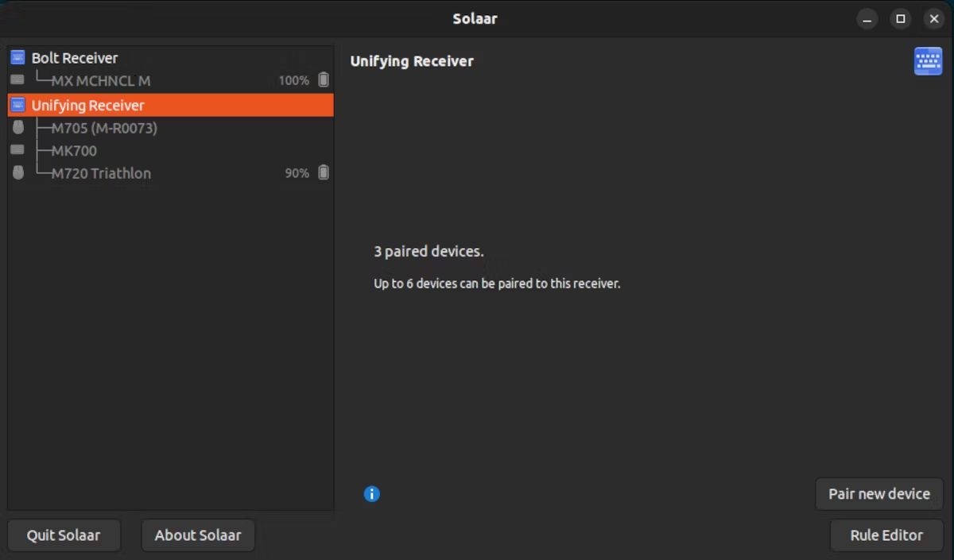The height and width of the screenshot is (560, 954).
Task: Click the Unifying Receiver details heading
Action: pyautogui.click(x=412, y=61)
